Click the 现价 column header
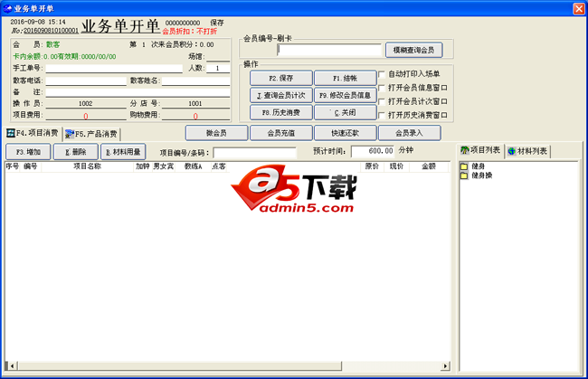588x379 pixels. [x=396, y=166]
